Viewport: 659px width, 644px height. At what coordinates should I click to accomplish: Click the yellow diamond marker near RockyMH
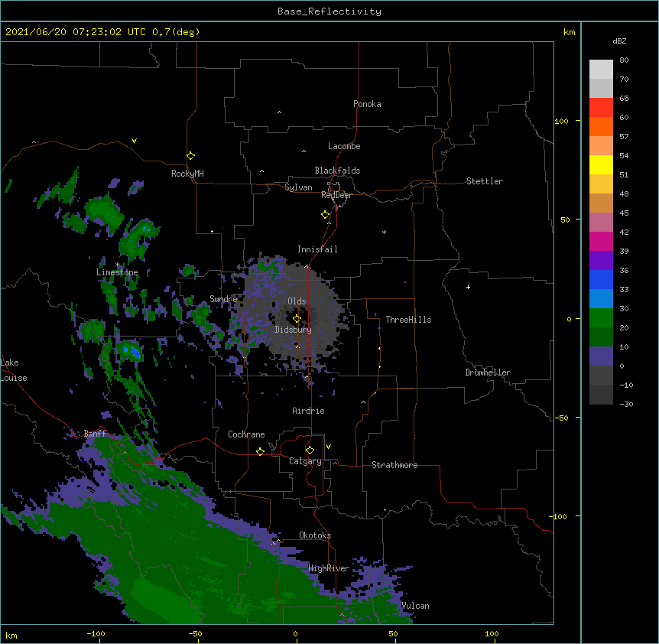[x=190, y=155]
